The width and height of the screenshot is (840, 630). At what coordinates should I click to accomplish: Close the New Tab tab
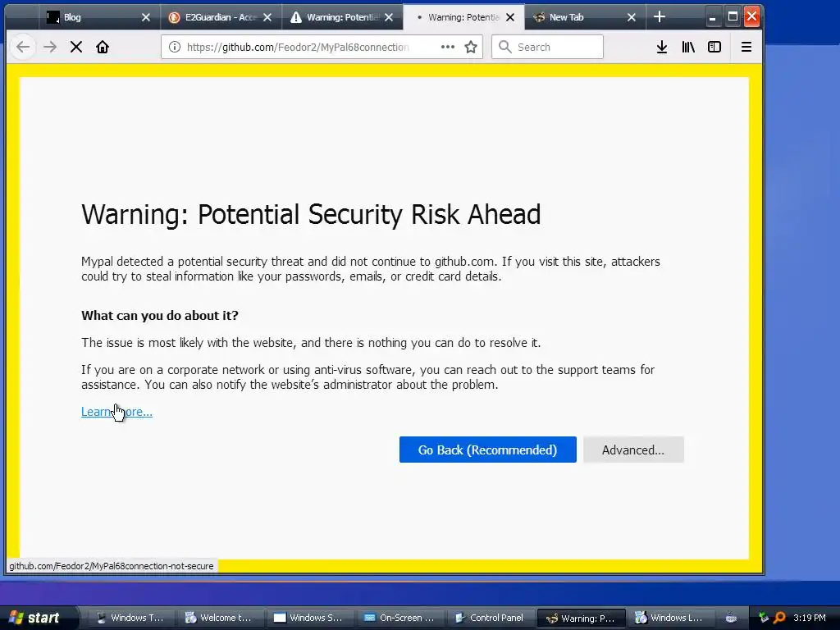632,17
